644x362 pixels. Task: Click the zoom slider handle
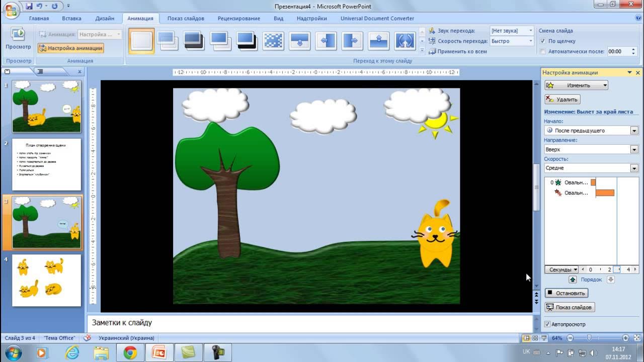589,338
